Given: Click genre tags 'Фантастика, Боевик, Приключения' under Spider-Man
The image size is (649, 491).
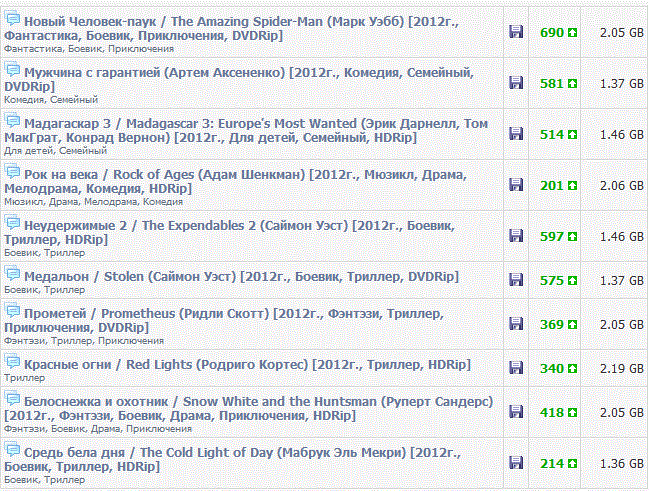Looking at the screenshot, I should coord(89,49).
